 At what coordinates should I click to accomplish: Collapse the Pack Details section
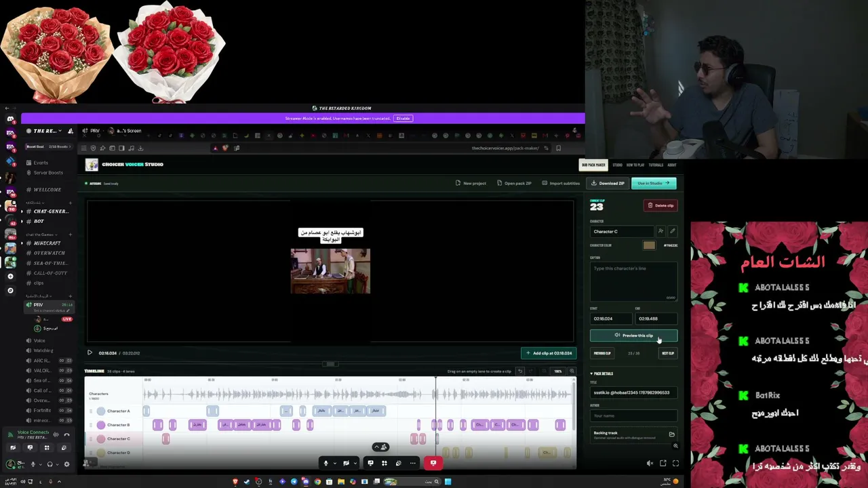[x=601, y=373]
